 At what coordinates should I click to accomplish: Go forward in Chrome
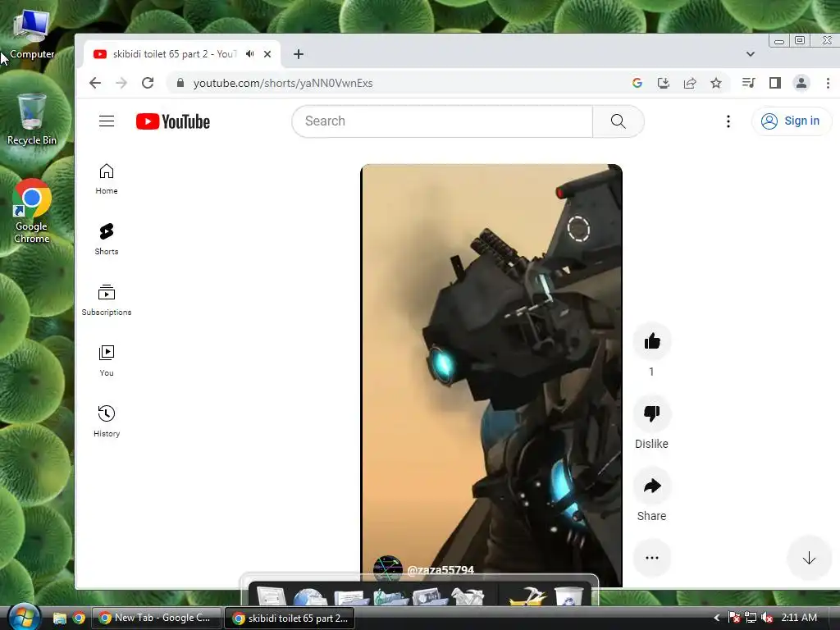121,83
